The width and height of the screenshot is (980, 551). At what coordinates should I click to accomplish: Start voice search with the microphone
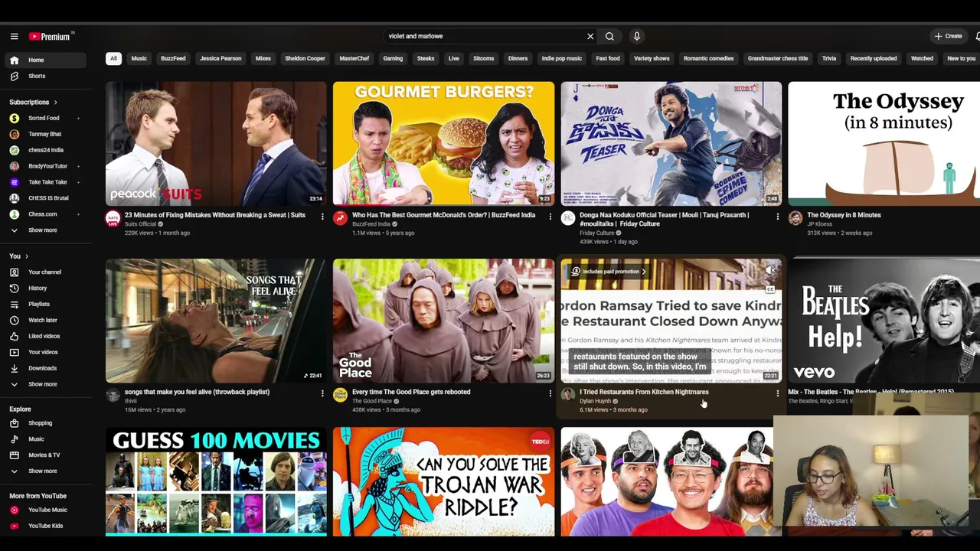tap(636, 36)
